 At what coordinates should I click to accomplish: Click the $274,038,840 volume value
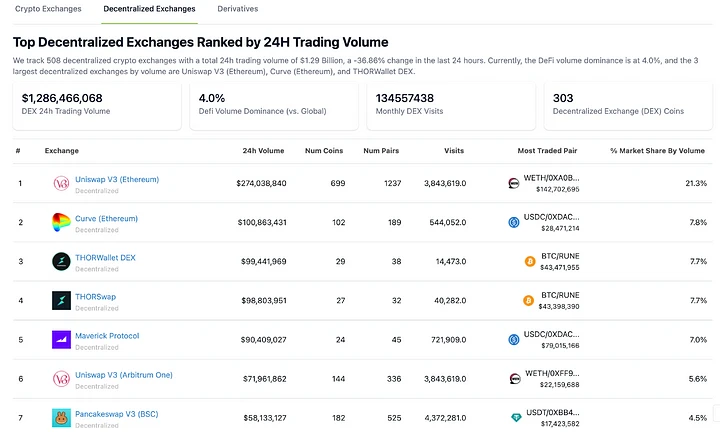(261, 183)
